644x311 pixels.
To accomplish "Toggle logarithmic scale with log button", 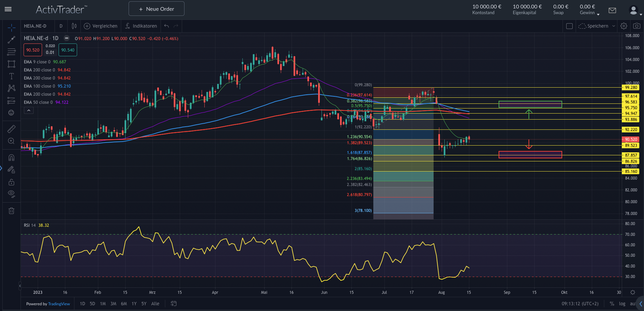I will (x=622, y=304).
